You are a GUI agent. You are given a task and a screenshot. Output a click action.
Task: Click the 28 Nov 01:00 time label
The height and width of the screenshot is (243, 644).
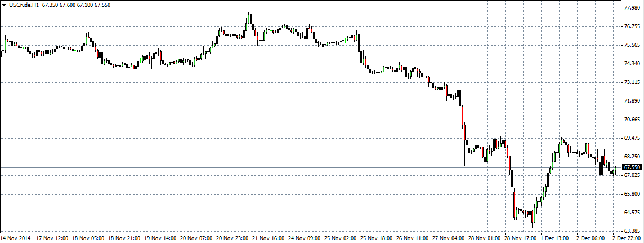click(x=484, y=238)
